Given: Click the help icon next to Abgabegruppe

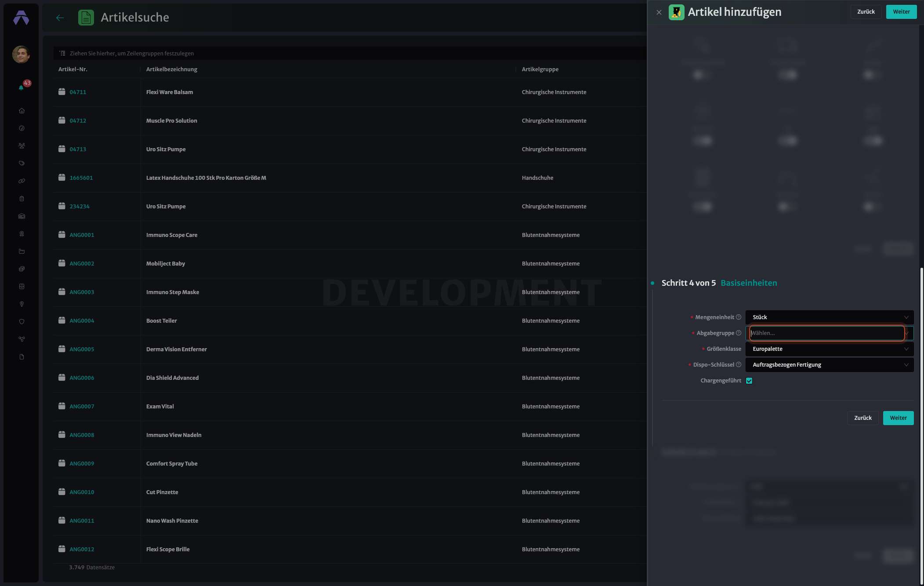Looking at the screenshot, I should pyautogui.click(x=739, y=333).
